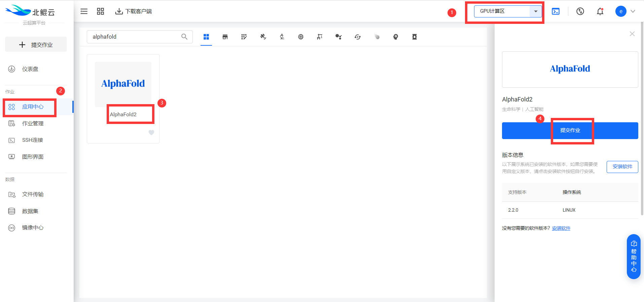Favorite AlphaFold2 with the heart icon

coord(151,133)
